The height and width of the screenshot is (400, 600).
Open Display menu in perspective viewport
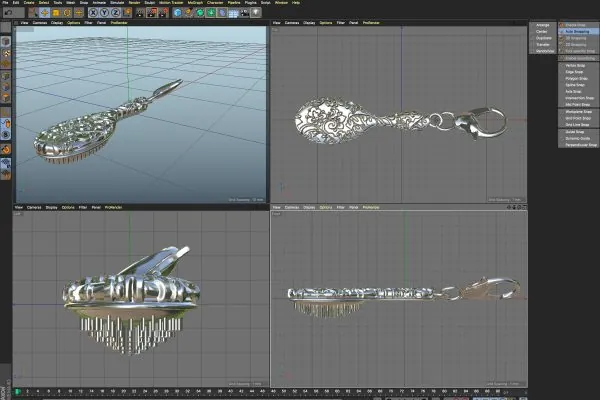(x=57, y=23)
